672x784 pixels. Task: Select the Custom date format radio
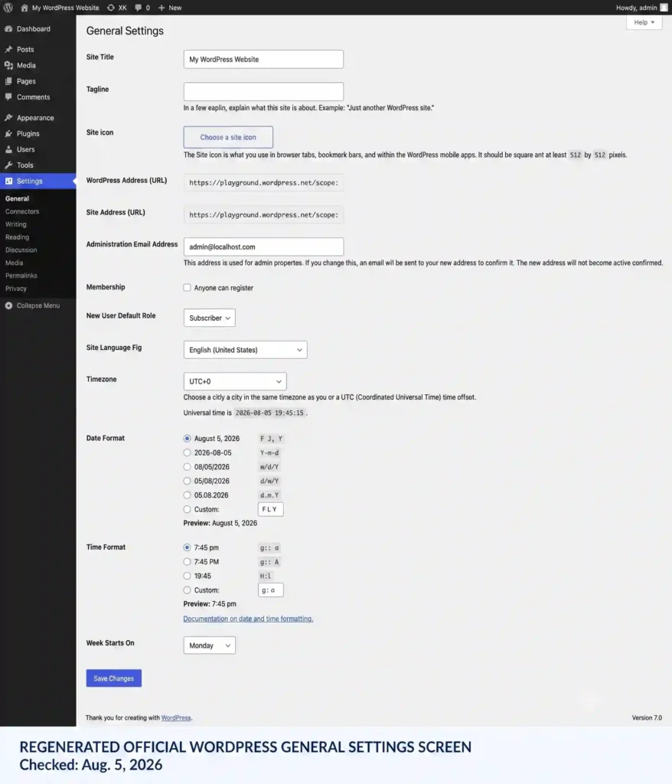click(x=187, y=509)
